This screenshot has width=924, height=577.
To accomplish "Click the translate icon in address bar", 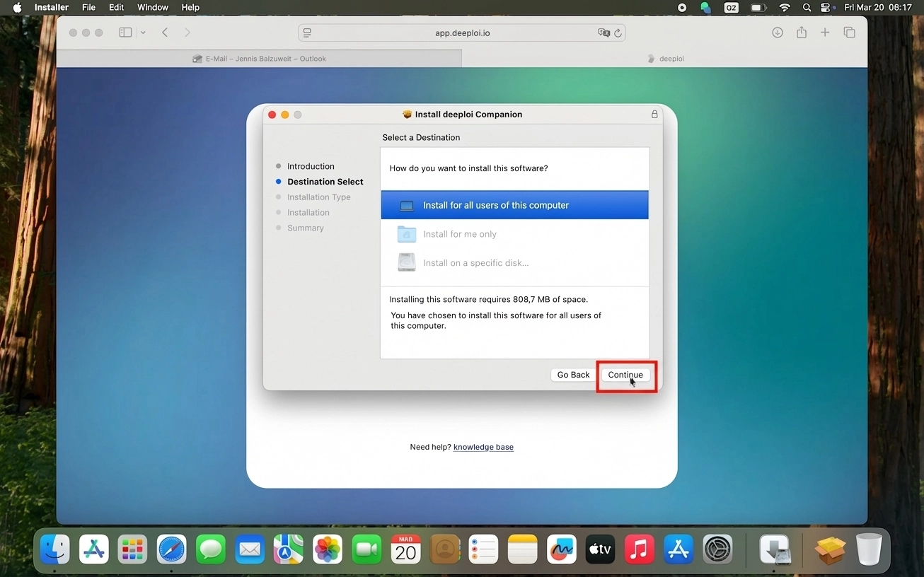I will click(x=604, y=33).
